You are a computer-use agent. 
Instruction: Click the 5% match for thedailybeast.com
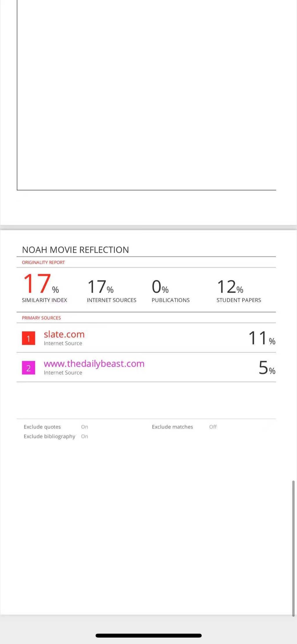(x=267, y=368)
